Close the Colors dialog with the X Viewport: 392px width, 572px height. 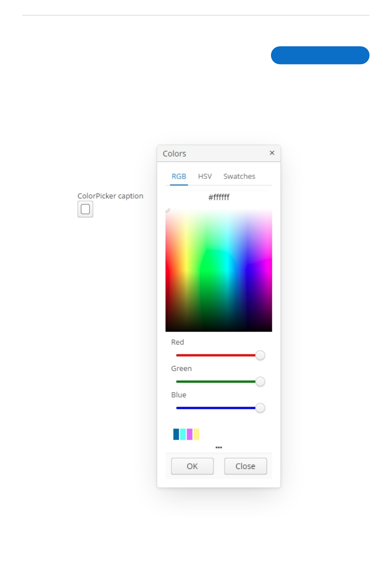tap(272, 153)
